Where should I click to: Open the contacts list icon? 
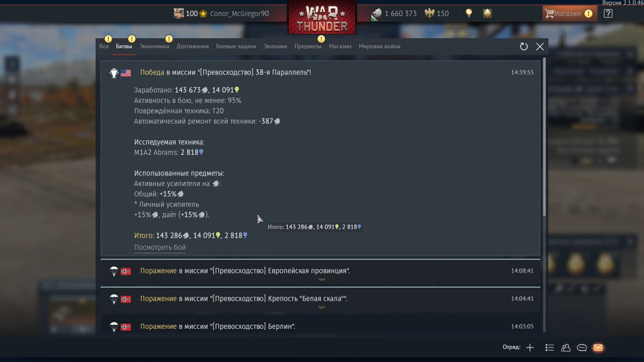[549, 347]
